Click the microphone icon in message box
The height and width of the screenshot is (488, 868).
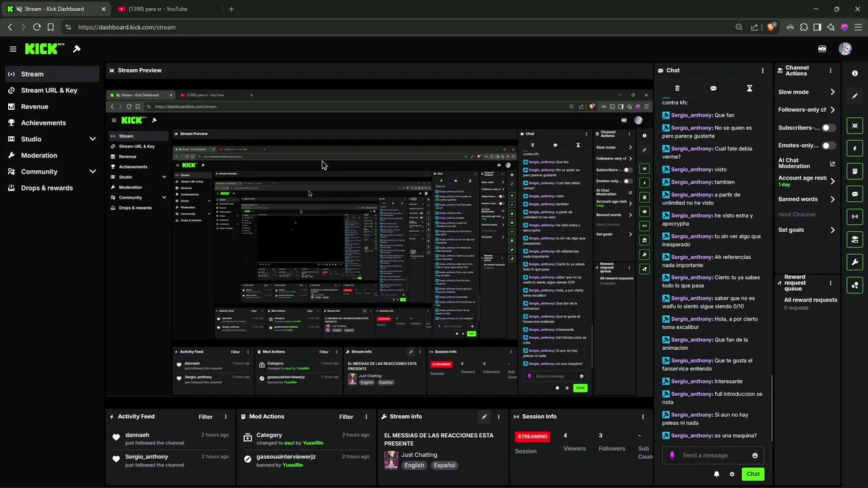click(672, 455)
